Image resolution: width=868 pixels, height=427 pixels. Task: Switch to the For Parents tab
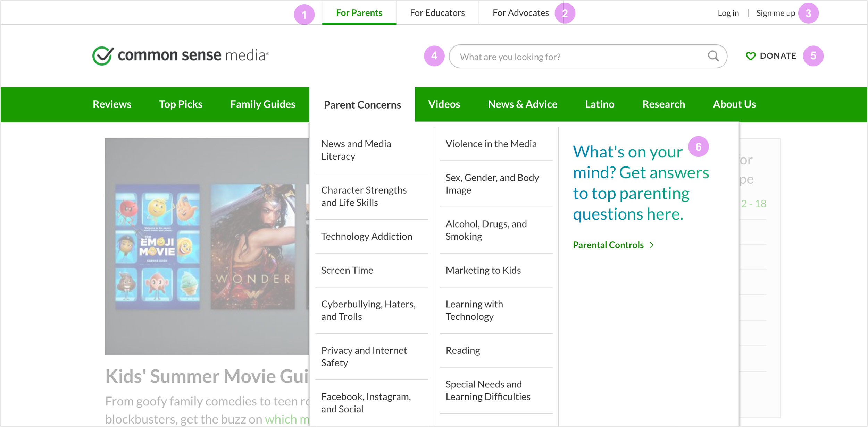click(359, 13)
